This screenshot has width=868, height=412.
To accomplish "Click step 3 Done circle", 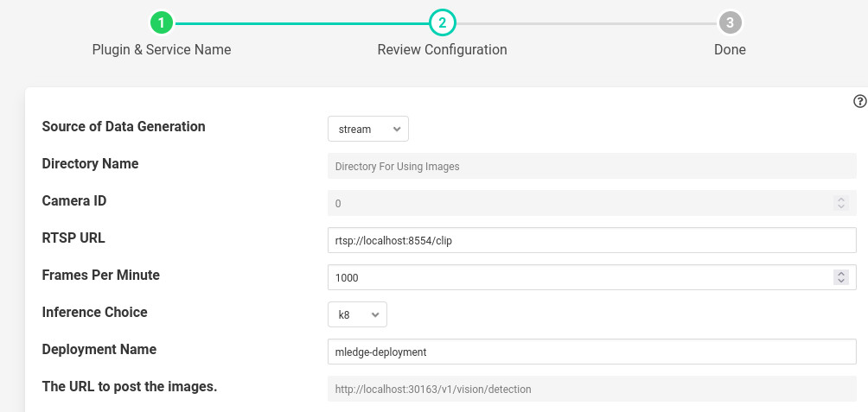I will pos(730,22).
